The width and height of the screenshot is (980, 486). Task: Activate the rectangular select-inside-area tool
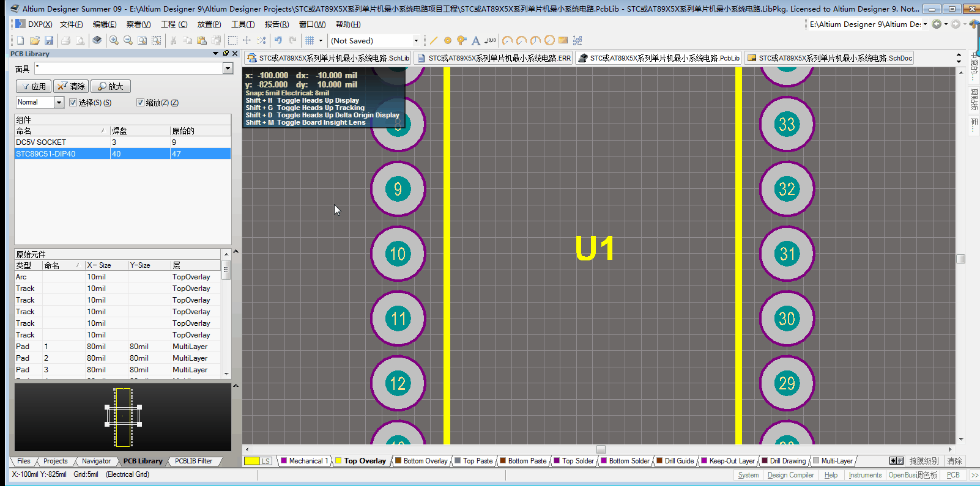coord(232,40)
